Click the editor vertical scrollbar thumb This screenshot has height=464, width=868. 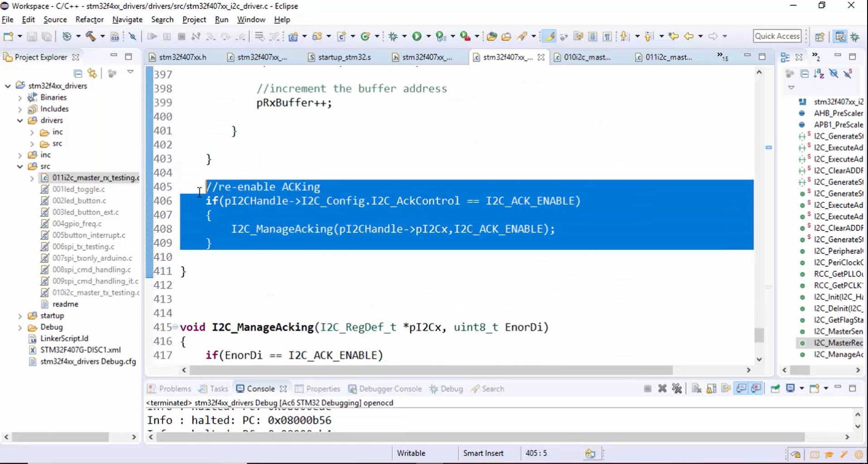point(759,336)
